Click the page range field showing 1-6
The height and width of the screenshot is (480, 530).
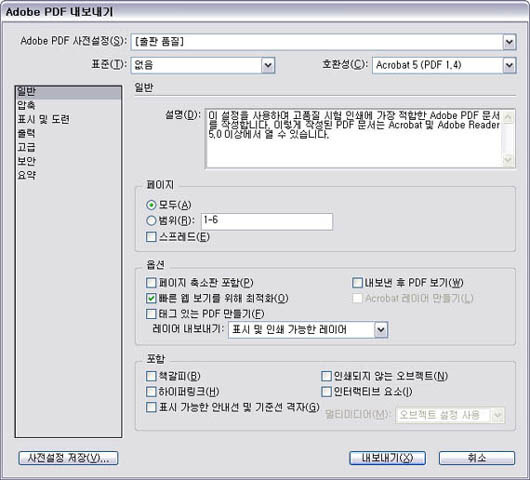pos(267,221)
